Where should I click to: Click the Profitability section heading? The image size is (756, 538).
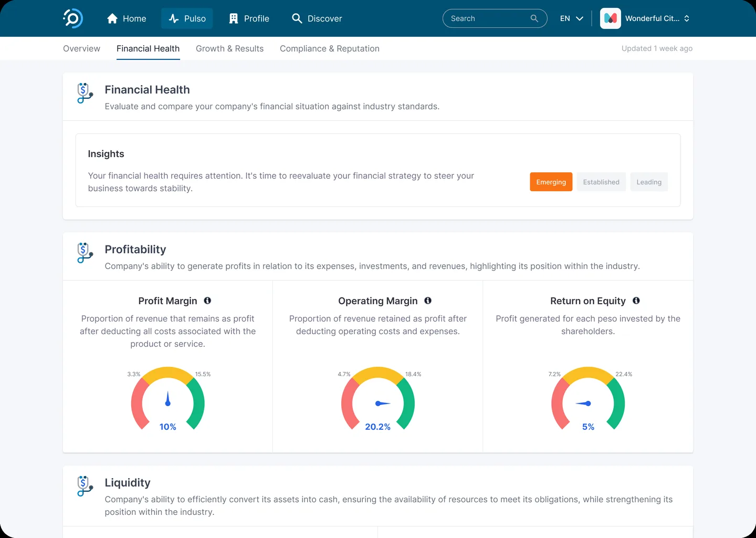135,249
